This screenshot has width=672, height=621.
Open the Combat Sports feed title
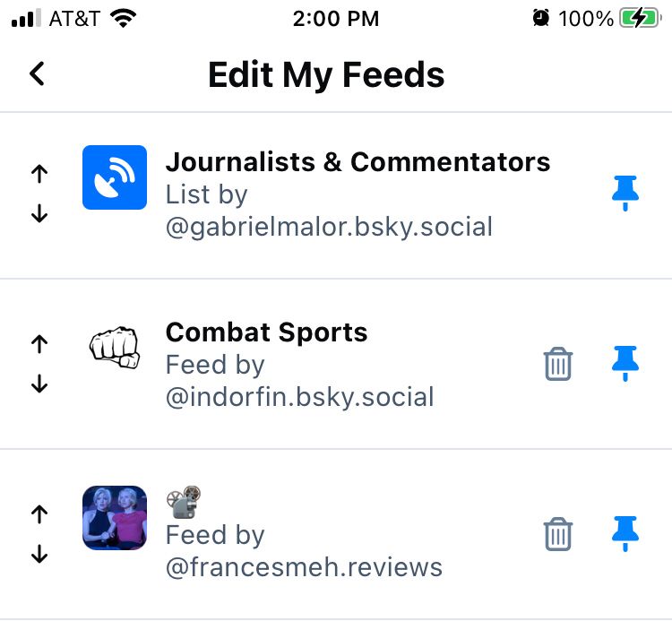pyautogui.click(x=267, y=332)
